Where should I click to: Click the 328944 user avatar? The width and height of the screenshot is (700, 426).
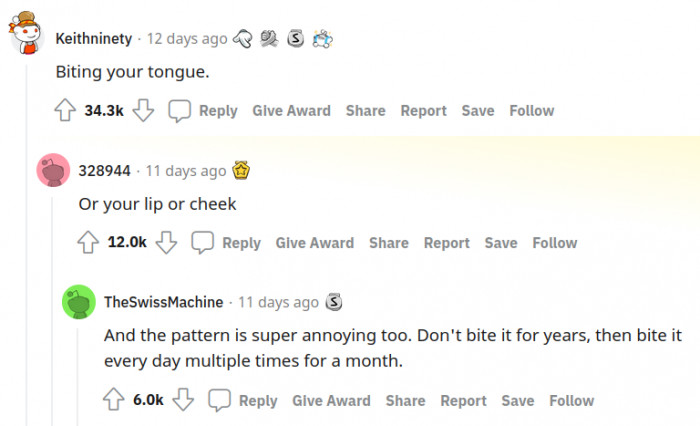click(x=53, y=171)
